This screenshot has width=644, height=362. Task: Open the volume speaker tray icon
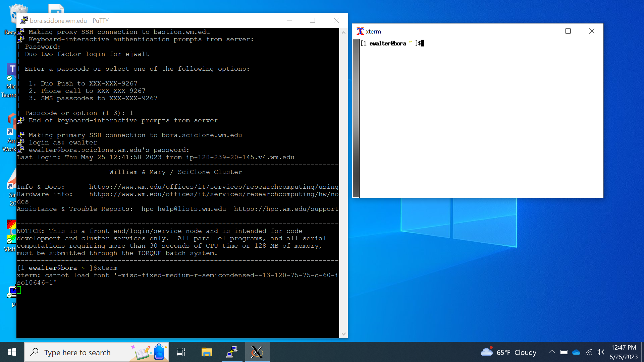pos(600,352)
